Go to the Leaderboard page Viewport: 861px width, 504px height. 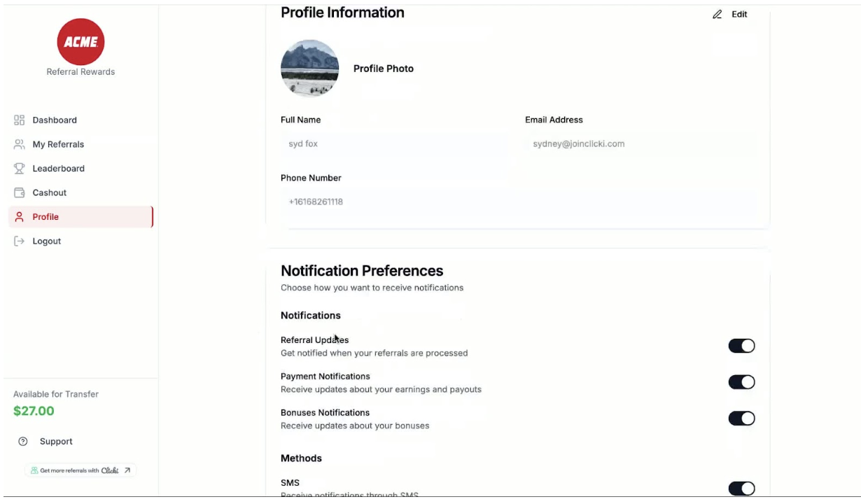(58, 169)
